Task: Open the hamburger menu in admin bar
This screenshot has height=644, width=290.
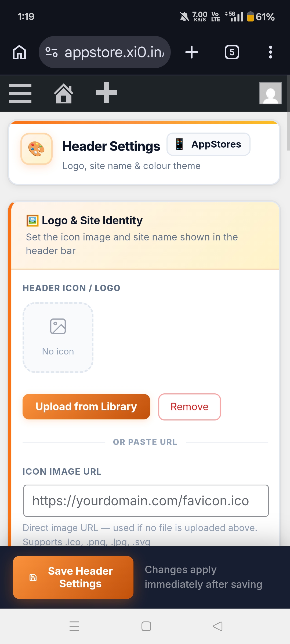Action: (x=20, y=93)
